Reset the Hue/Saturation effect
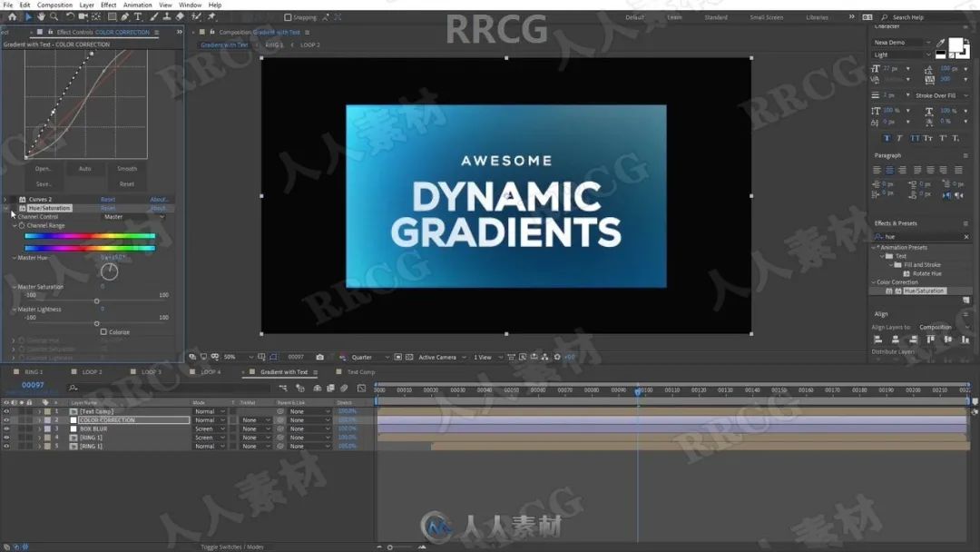Image resolution: width=980 pixels, height=552 pixels. click(108, 208)
